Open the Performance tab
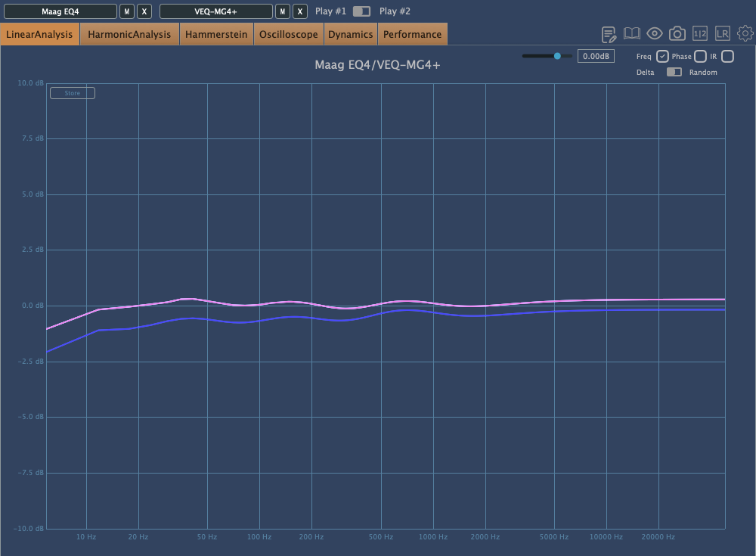This screenshot has height=556, width=756. pyautogui.click(x=413, y=34)
